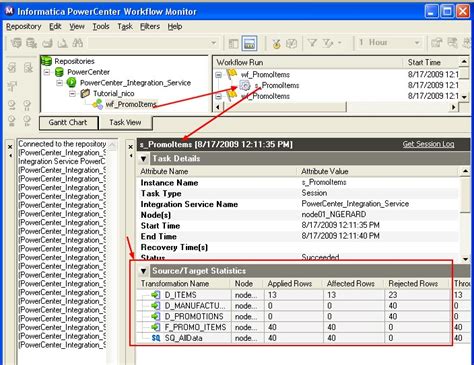
Task: Open the View menu
Action: tap(77, 26)
